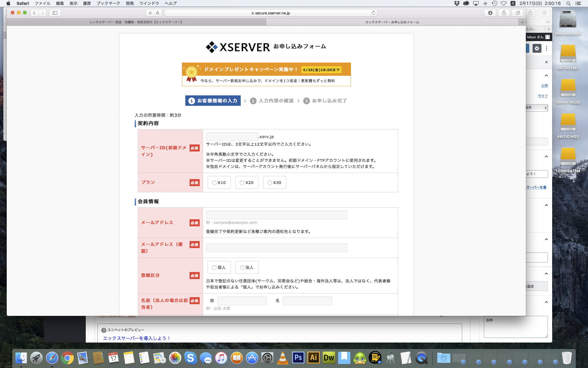The width and height of the screenshot is (588, 368).
Task: Show all tabs overview icon
Action: (518, 13)
